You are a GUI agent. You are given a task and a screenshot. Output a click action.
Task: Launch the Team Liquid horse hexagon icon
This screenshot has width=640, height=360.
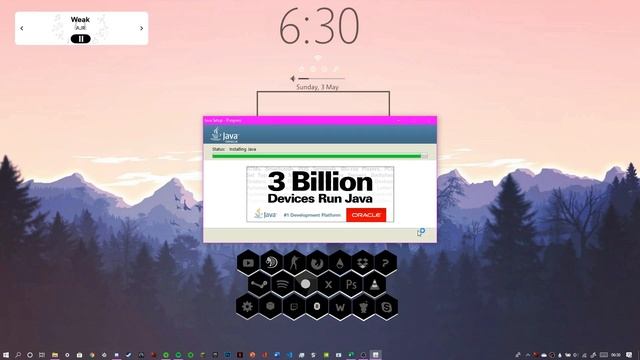271,263
